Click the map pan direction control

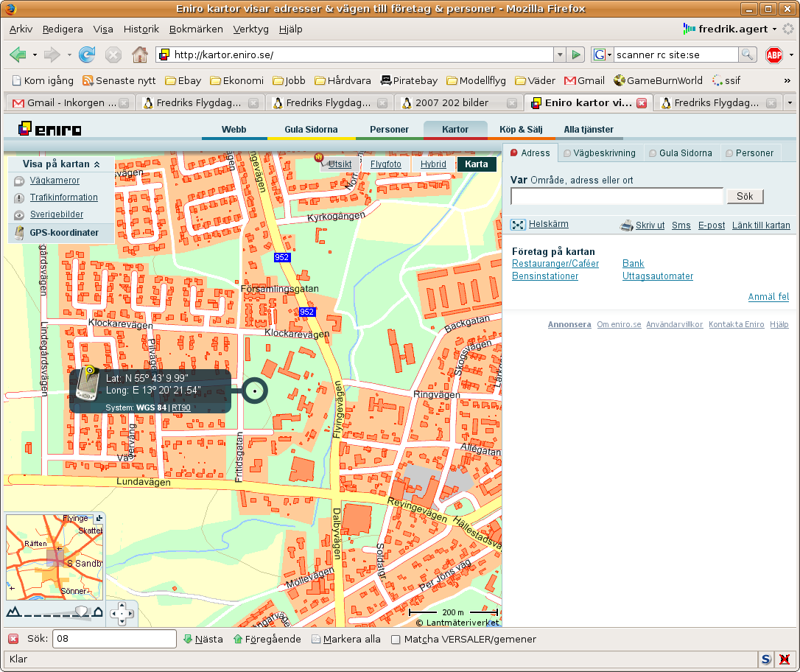pos(122,613)
